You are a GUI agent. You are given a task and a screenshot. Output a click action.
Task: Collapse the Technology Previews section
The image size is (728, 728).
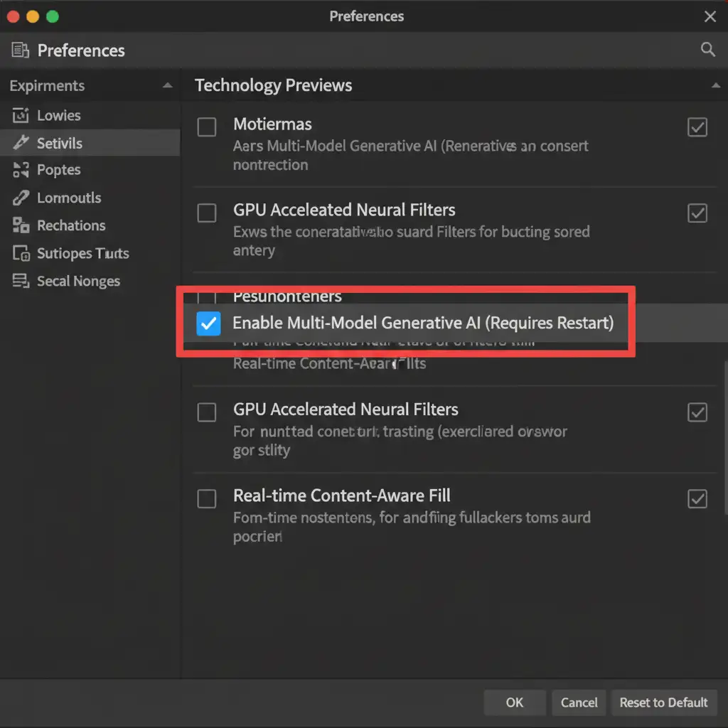click(x=715, y=86)
